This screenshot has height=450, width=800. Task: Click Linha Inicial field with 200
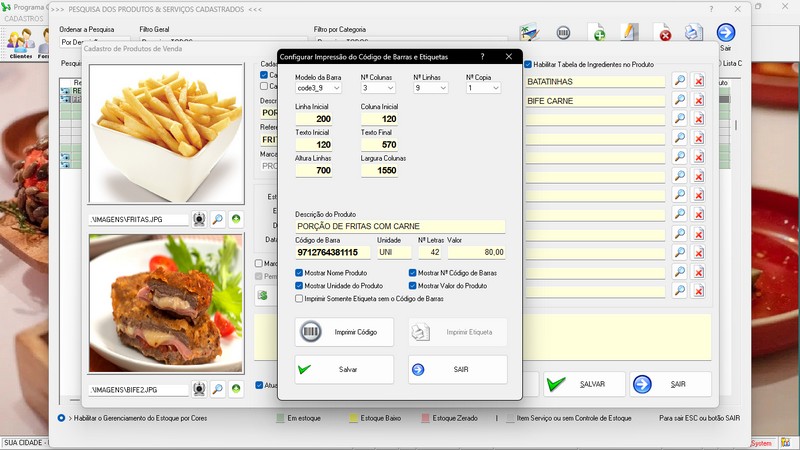[x=314, y=119]
